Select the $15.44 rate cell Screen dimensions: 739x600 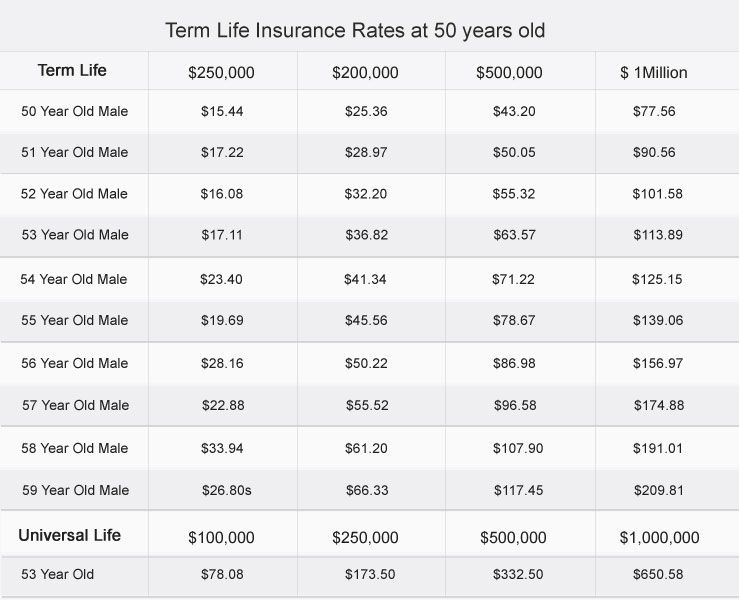pyautogui.click(x=222, y=111)
